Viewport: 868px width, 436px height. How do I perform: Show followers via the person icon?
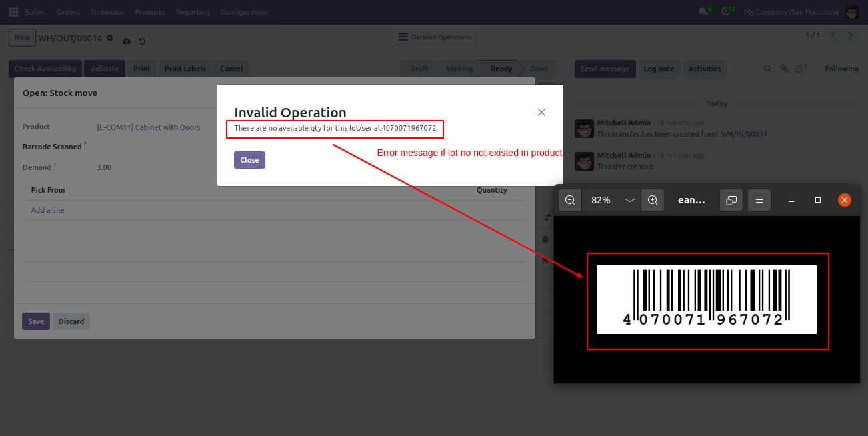point(801,68)
